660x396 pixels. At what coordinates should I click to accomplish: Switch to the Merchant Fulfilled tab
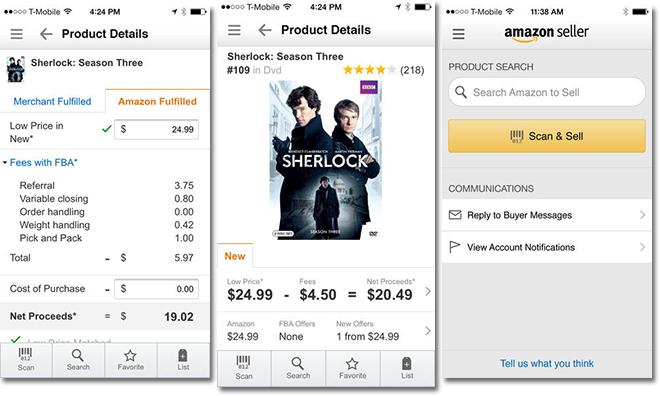(x=52, y=101)
